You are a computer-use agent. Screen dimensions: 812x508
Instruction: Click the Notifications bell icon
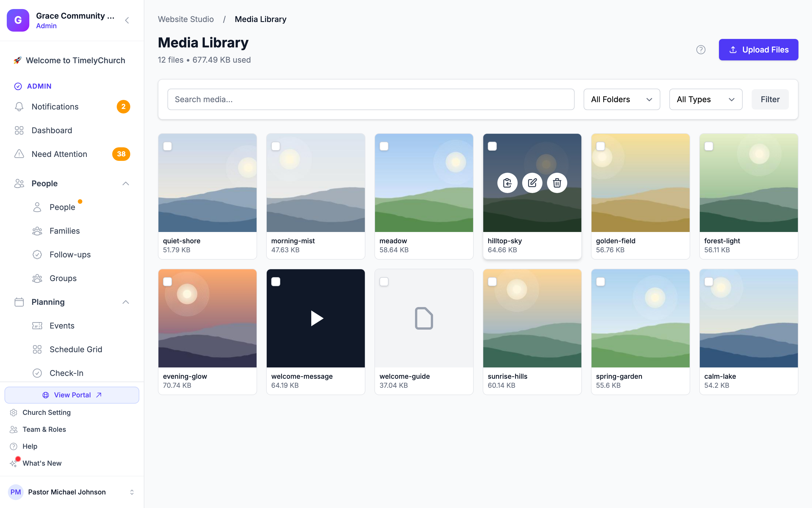19,106
